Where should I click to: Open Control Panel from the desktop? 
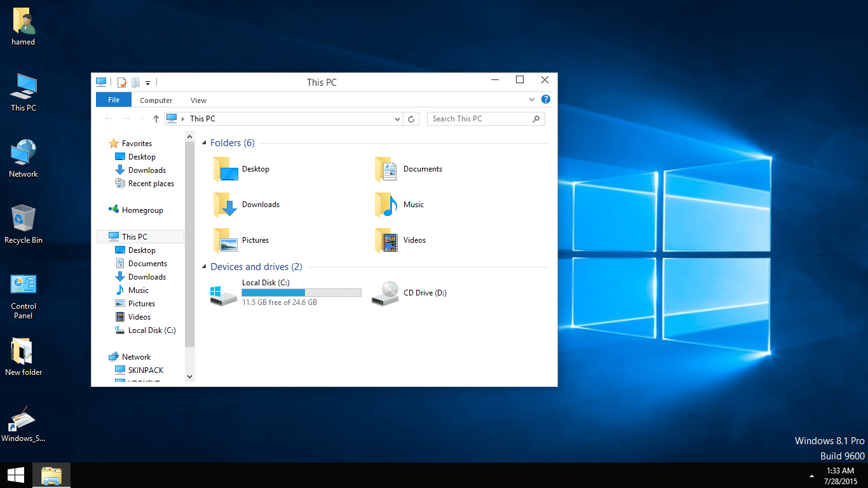tap(23, 284)
